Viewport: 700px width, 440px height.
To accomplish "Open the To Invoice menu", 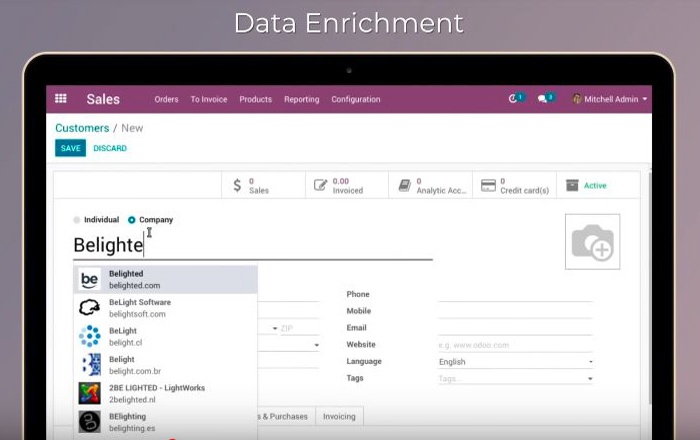I will [208, 99].
